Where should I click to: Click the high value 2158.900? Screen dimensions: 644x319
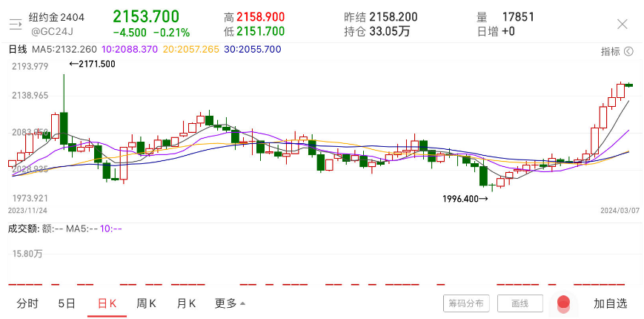[261, 17]
